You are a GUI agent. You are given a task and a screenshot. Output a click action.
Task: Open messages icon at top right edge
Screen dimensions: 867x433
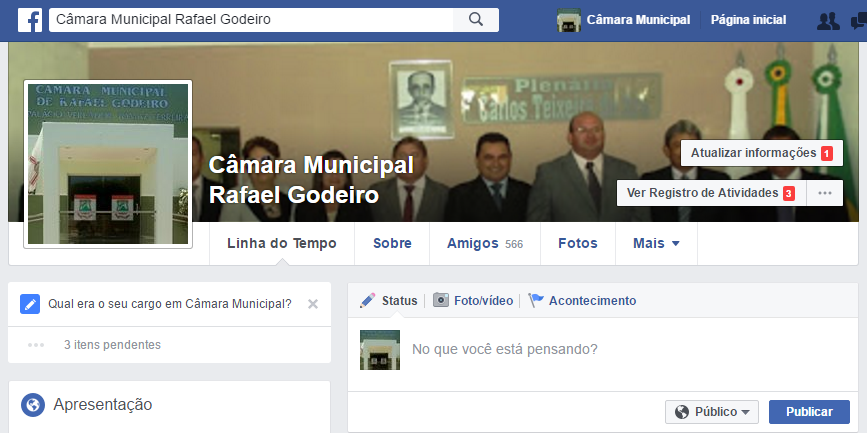point(859,21)
